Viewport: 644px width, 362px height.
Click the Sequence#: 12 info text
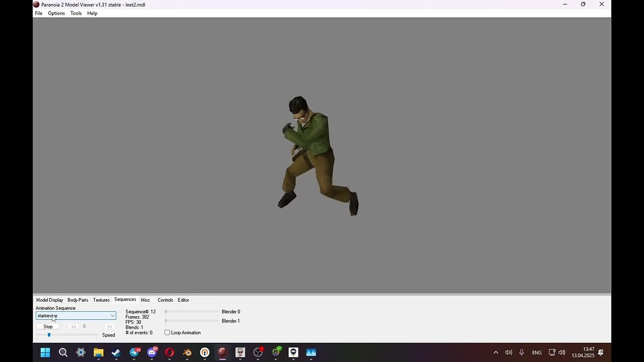(140, 312)
